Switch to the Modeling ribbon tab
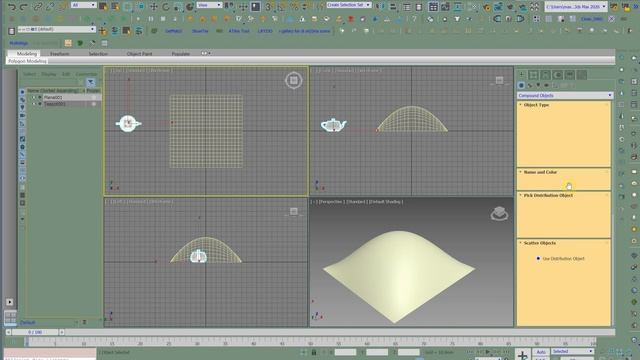This screenshot has width=640, height=360. coord(27,53)
